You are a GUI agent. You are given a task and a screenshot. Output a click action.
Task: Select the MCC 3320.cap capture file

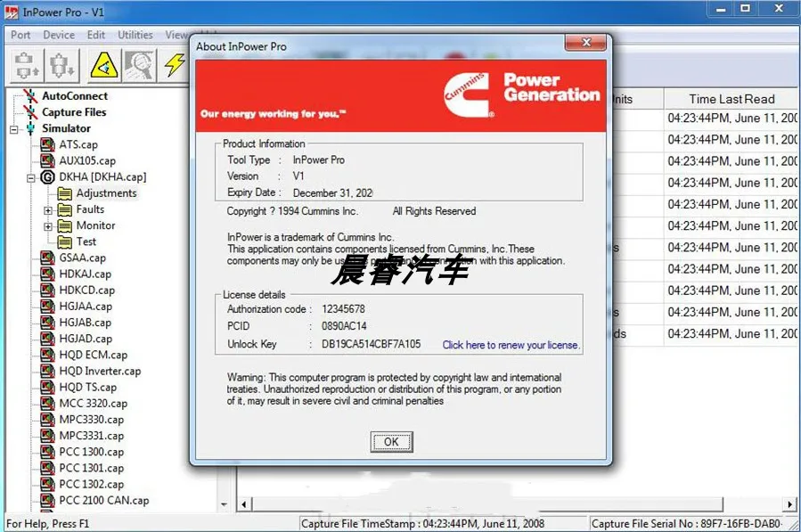[x=88, y=403]
